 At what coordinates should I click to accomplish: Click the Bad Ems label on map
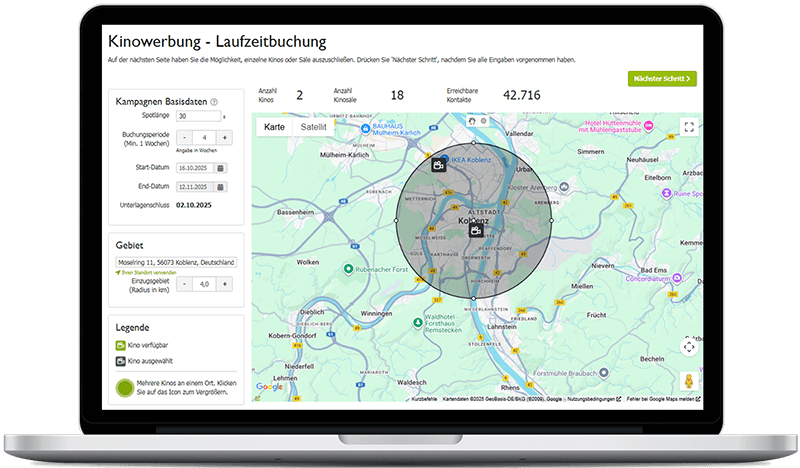coord(654,270)
